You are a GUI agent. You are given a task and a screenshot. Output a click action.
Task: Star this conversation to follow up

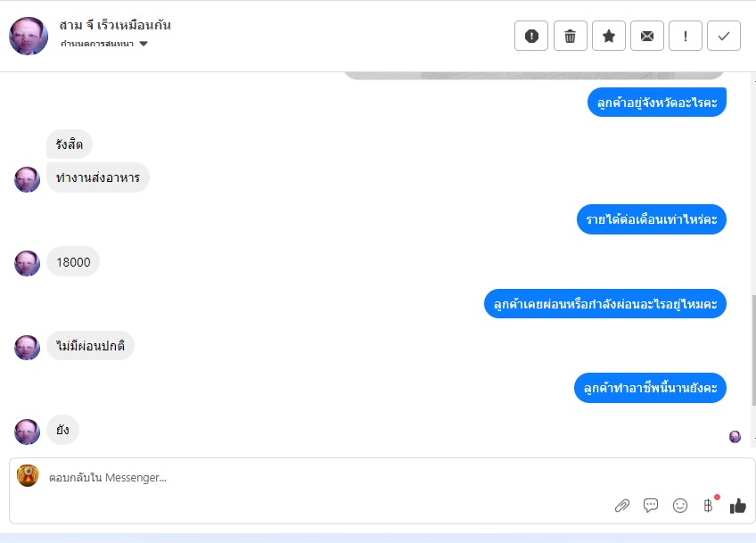pyautogui.click(x=609, y=36)
